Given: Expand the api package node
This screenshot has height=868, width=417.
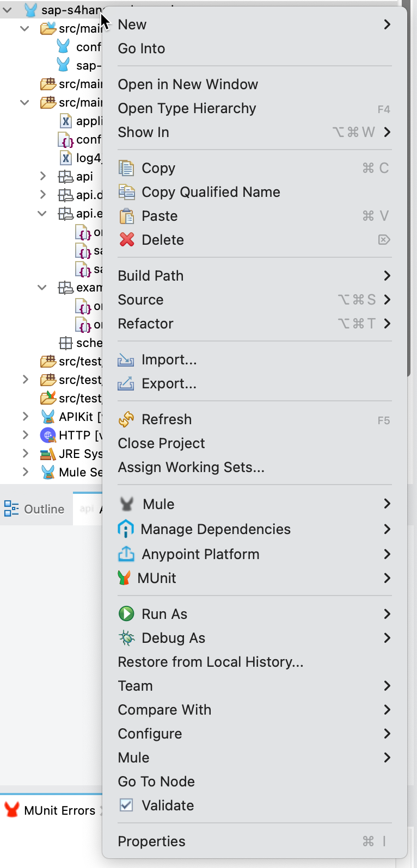Looking at the screenshot, I should click(x=42, y=176).
